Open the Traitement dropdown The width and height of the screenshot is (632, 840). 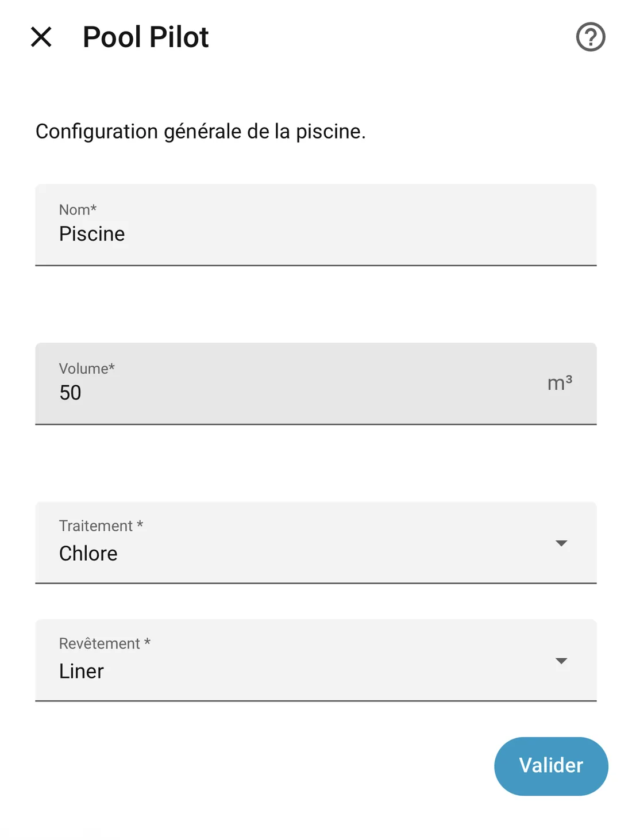(316, 542)
